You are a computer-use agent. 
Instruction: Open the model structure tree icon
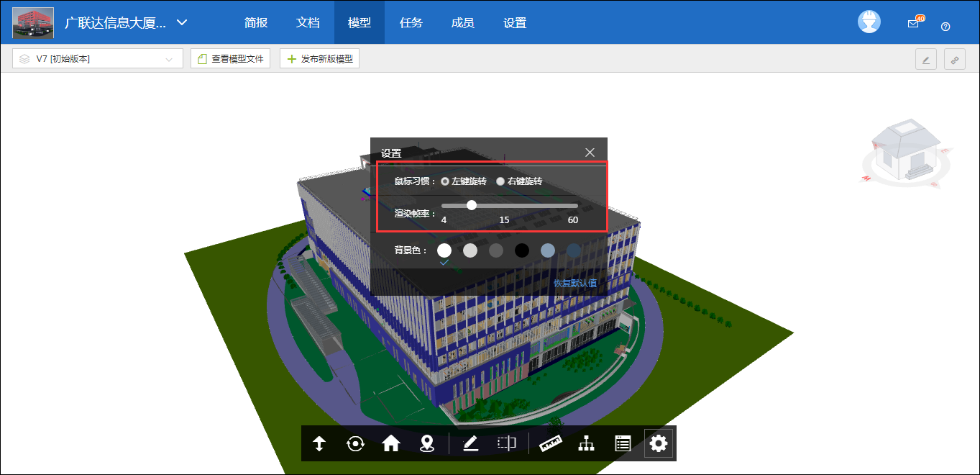586,443
